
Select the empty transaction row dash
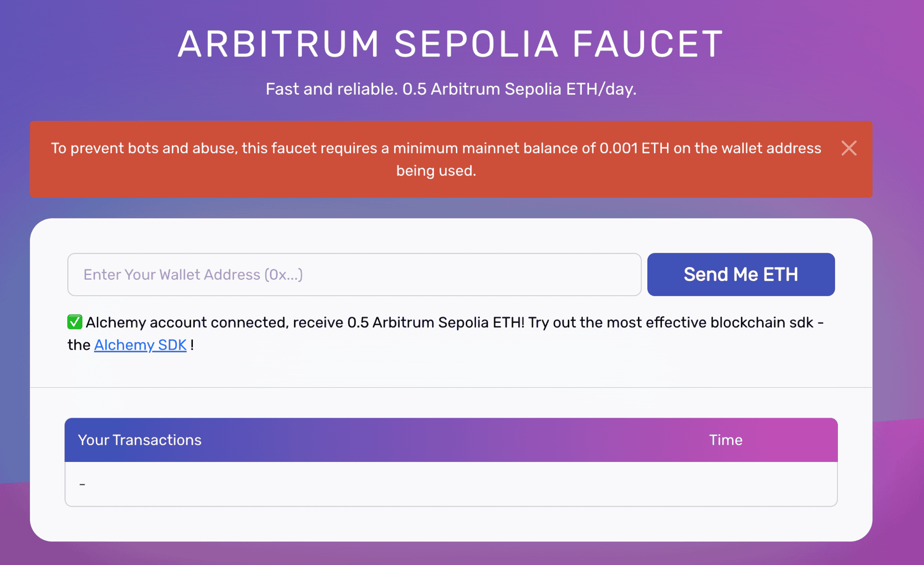pyautogui.click(x=83, y=484)
